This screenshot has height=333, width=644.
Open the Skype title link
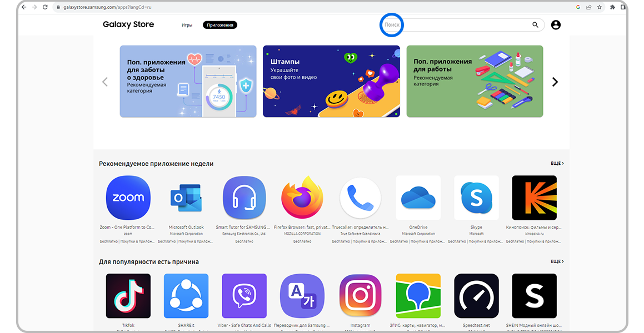click(476, 227)
